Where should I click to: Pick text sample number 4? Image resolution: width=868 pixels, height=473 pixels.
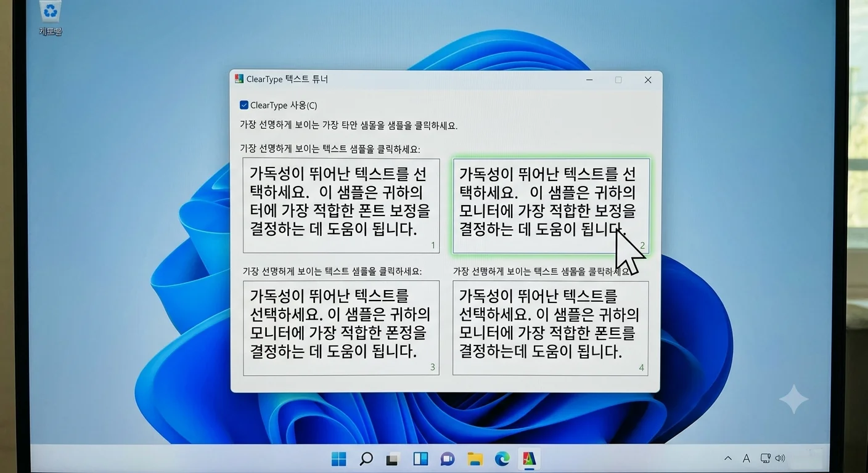[x=551, y=328]
